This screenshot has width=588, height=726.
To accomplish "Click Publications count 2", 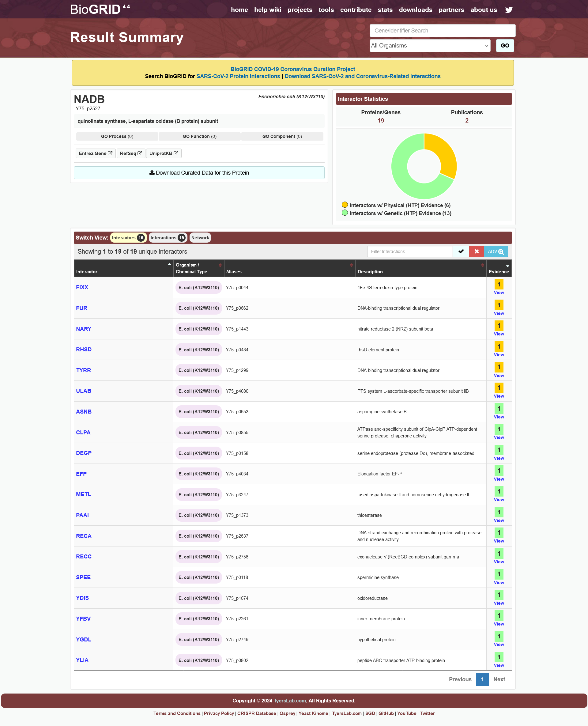I will [x=466, y=121].
